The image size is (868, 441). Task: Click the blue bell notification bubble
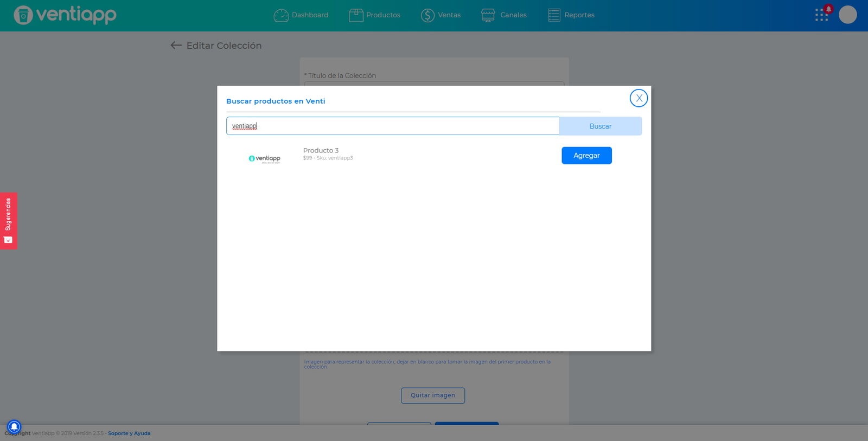coord(14,427)
